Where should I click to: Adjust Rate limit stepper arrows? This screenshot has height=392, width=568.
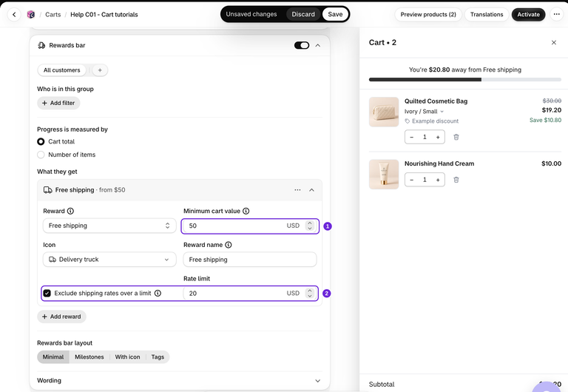point(309,293)
